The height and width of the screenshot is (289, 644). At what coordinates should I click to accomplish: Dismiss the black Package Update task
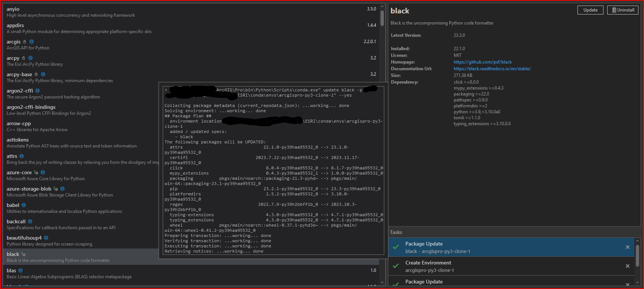click(628, 247)
